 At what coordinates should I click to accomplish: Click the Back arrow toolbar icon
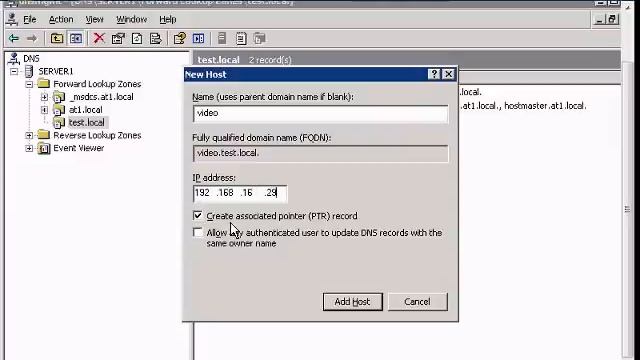coord(14,38)
